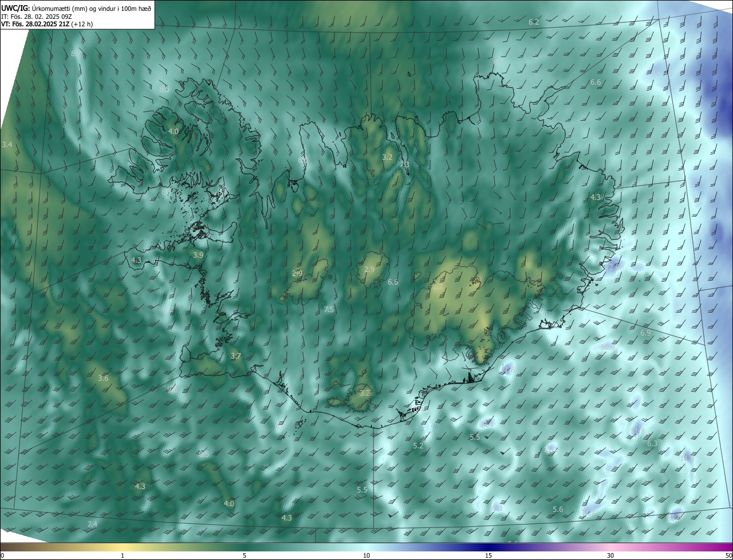Click the 5.2 precipitation value
This screenshot has height=560, width=733.
click(x=418, y=445)
